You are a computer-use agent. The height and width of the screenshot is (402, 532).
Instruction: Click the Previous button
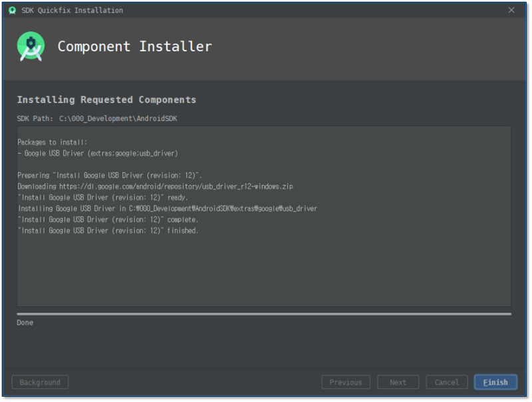(x=345, y=382)
